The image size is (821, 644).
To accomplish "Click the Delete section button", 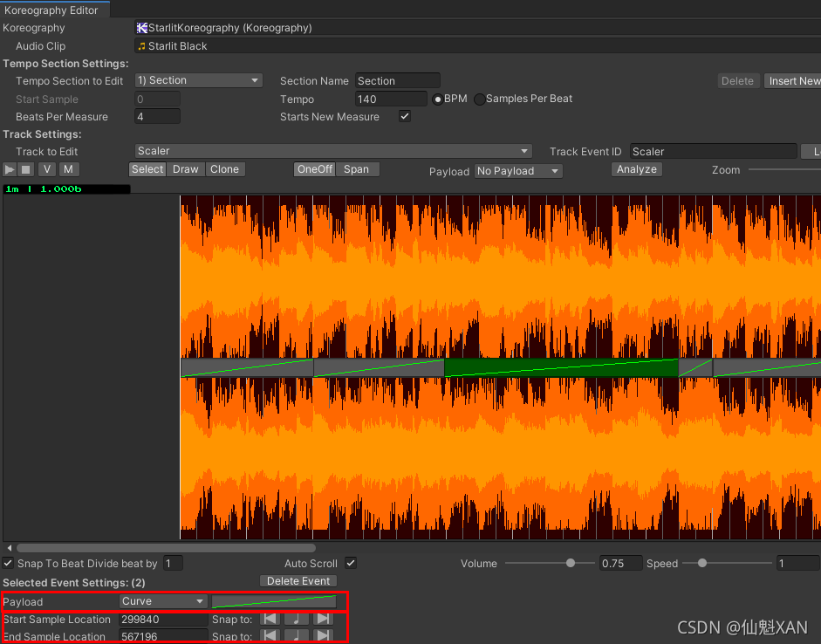I will [x=737, y=80].
